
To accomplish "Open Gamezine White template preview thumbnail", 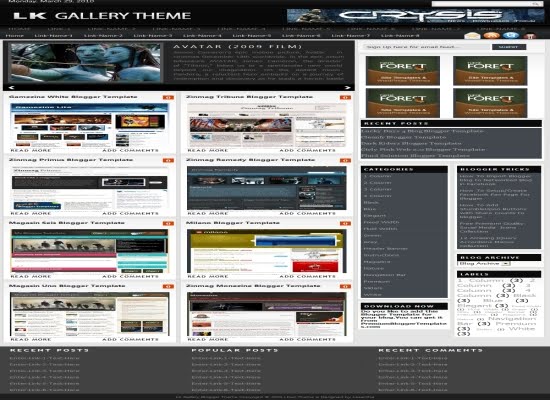I will point(89,125).
